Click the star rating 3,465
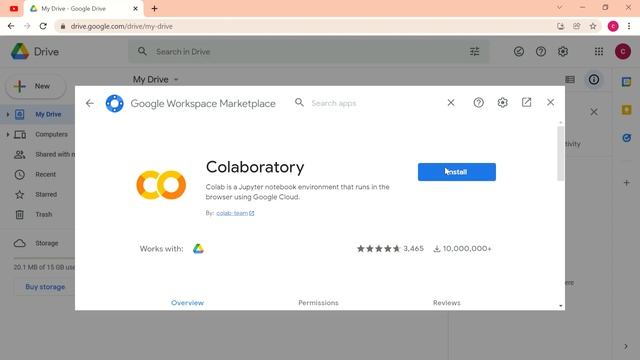This screenshot has width=640, height=360. tap(390, 249)
